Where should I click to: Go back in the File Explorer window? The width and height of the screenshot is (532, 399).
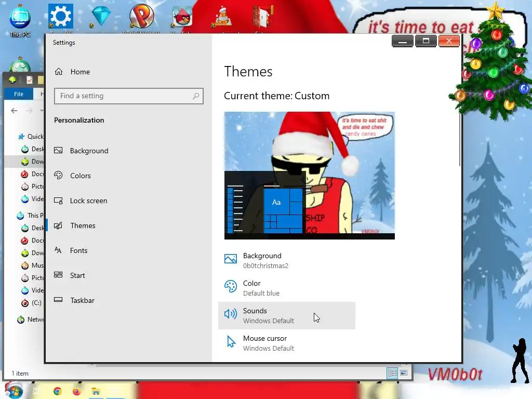point(14,111)
